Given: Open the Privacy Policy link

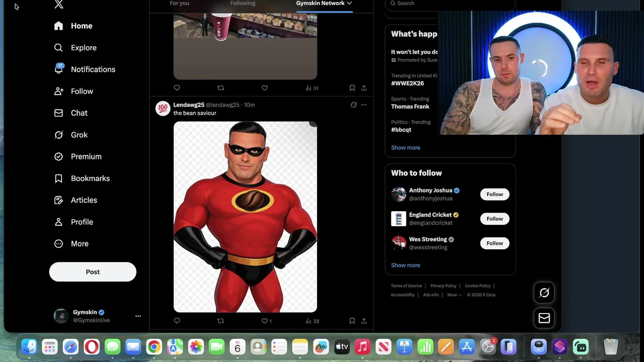Looking at the screenshot, I should 443,286.
